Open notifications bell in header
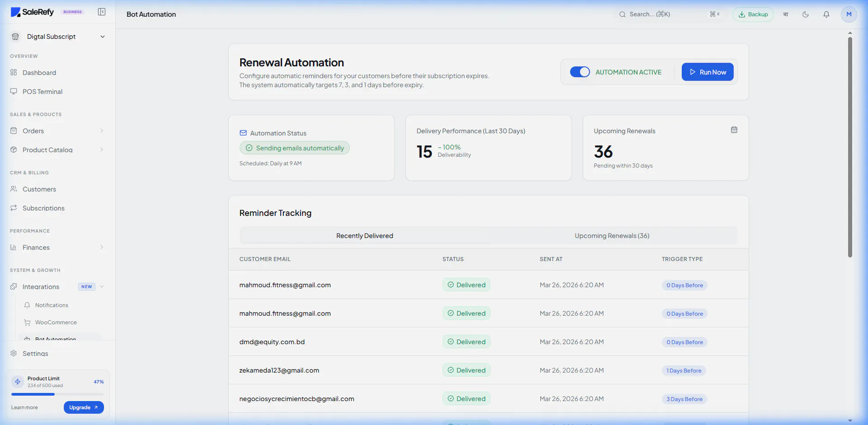868x425 pixels. tap(826, 14)
